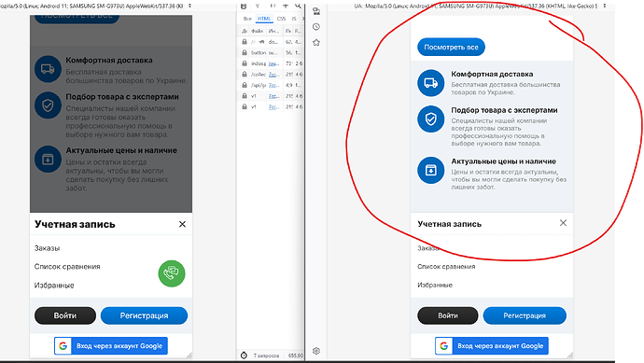Screen dimensions: 644x363
Task: Click the shield checkmark icon in right screenshot
Action: pyautogui.click(x=431, y=119)
